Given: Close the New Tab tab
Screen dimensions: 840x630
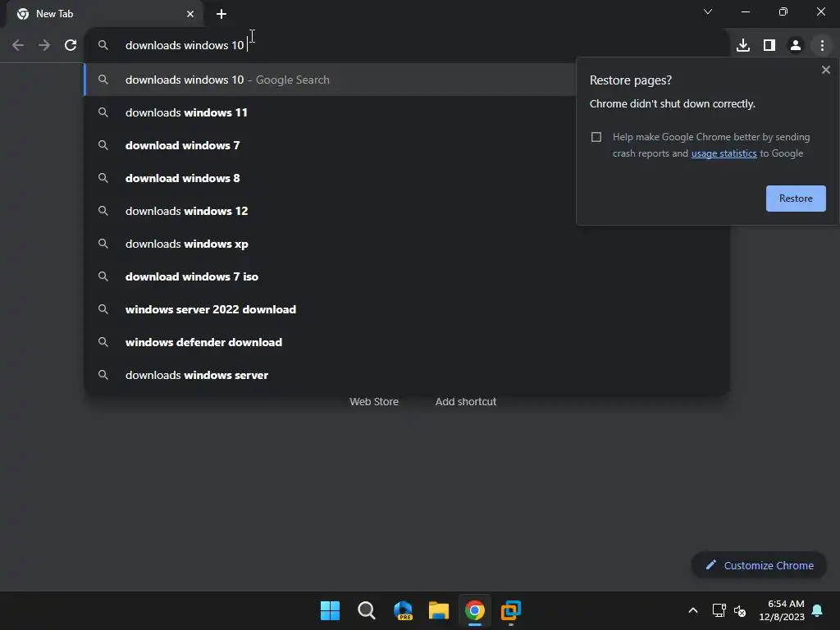Looking at the screenshot, I should [190, 14].
